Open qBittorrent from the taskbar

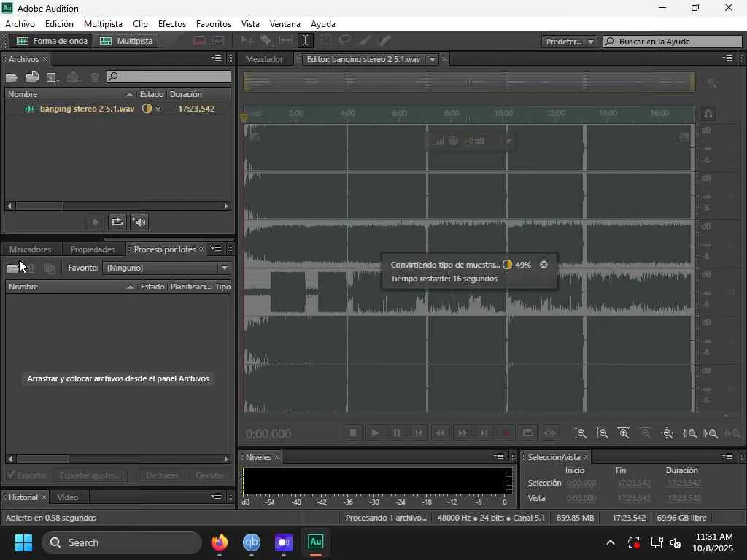point(252,542)
